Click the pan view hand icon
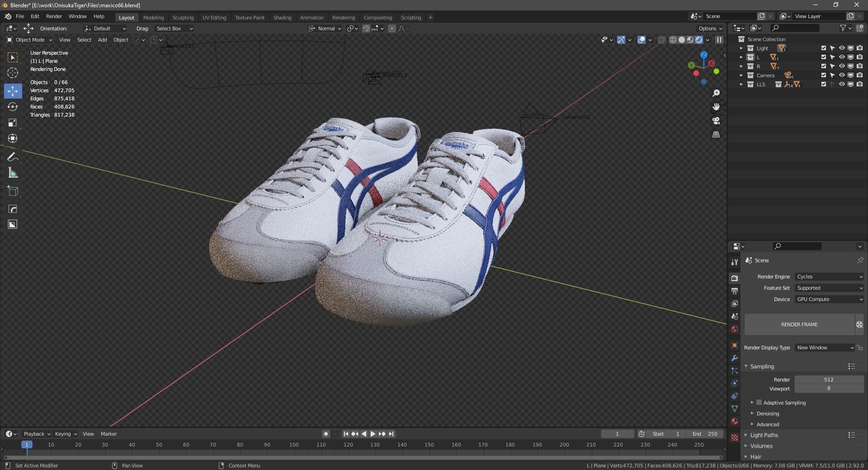 click(x=716, y=107)
